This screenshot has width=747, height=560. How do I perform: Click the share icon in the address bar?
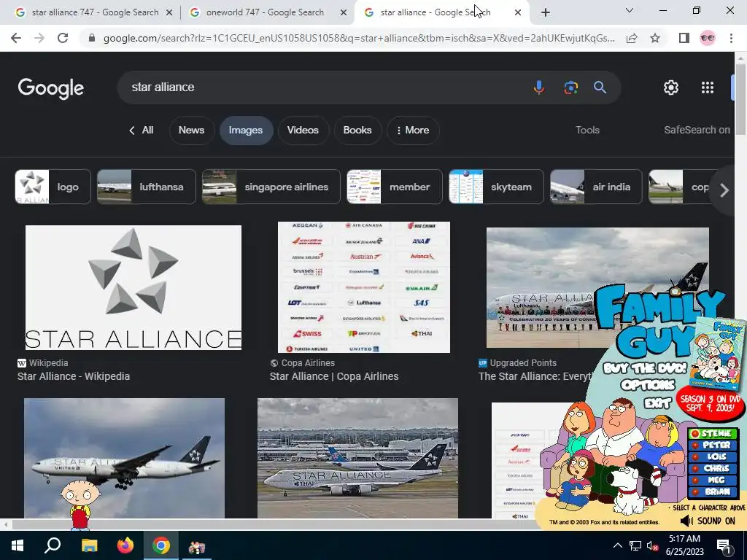pyautogui.click(x=632, y=38)
